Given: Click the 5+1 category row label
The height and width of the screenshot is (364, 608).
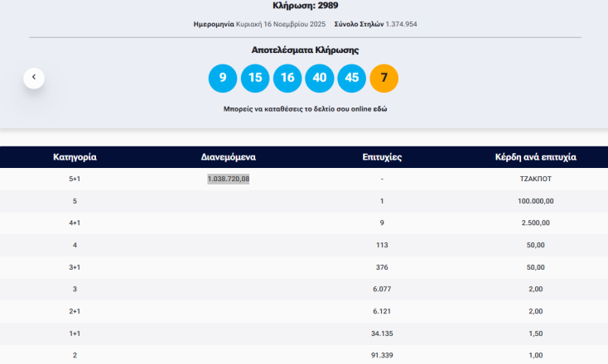Looking at the screenshot, I should click(x=75, y=179).
